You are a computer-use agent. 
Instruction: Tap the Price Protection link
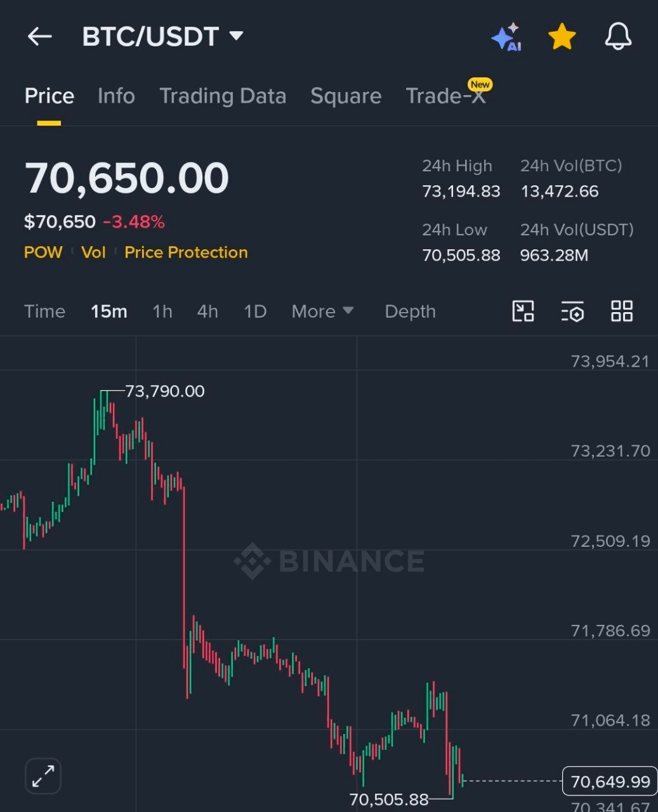186,252
